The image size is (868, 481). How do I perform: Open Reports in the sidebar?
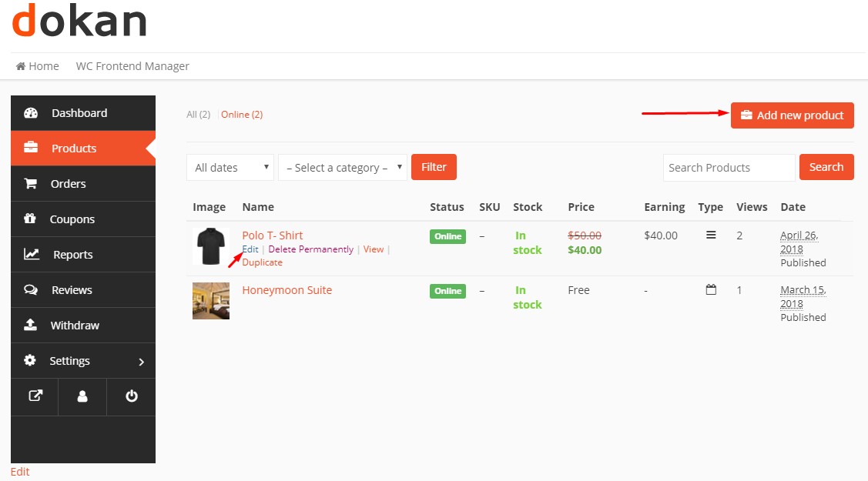click(83, 254)
